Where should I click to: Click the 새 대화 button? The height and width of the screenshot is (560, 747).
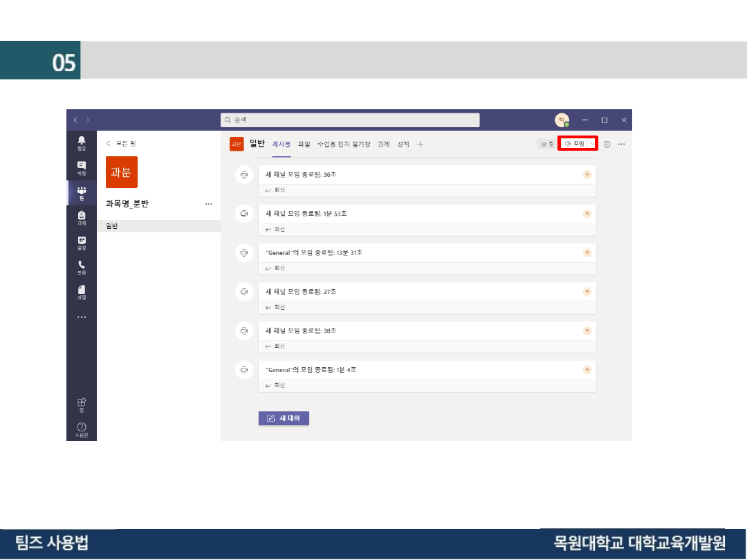tap(284, 418)
